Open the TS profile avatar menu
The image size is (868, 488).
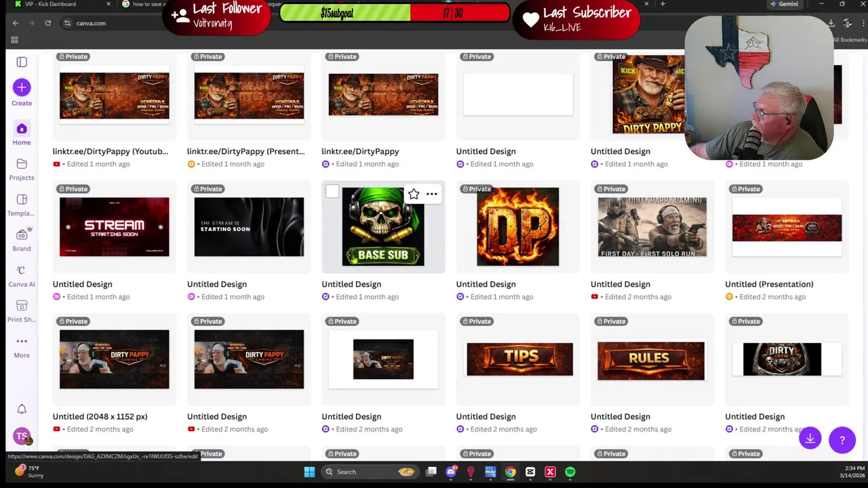tap(22, 437)
